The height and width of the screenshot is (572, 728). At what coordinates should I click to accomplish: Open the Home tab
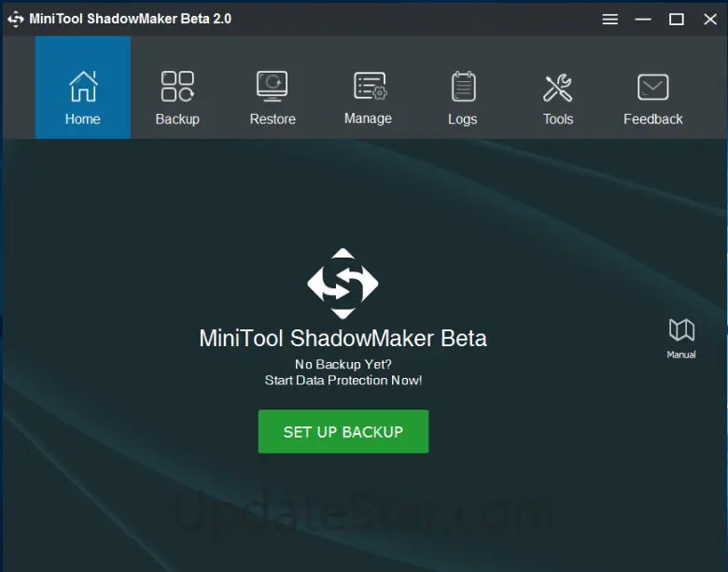(83, 88)
